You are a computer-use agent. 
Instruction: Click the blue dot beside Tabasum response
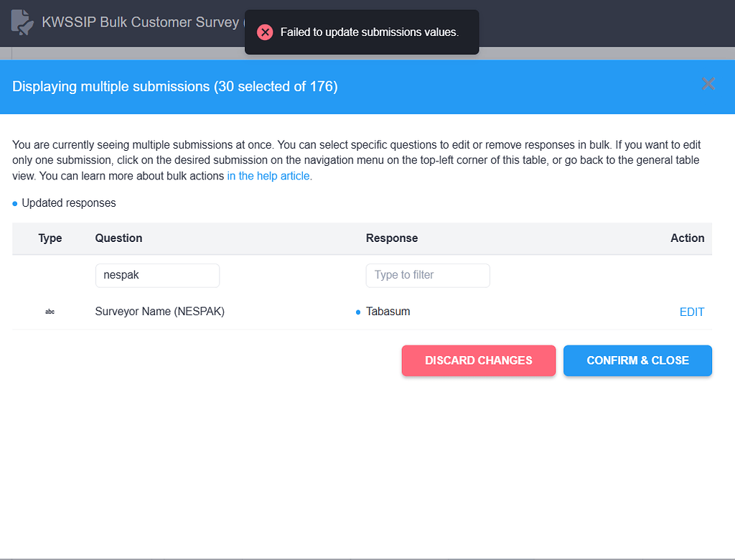[357, 312]
